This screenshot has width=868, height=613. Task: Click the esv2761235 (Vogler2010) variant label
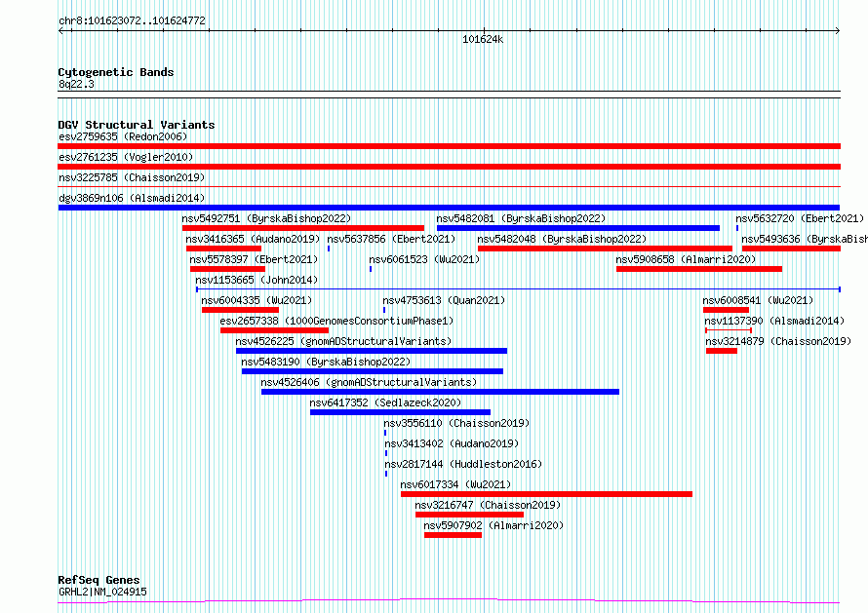click(x=126, y=157)
